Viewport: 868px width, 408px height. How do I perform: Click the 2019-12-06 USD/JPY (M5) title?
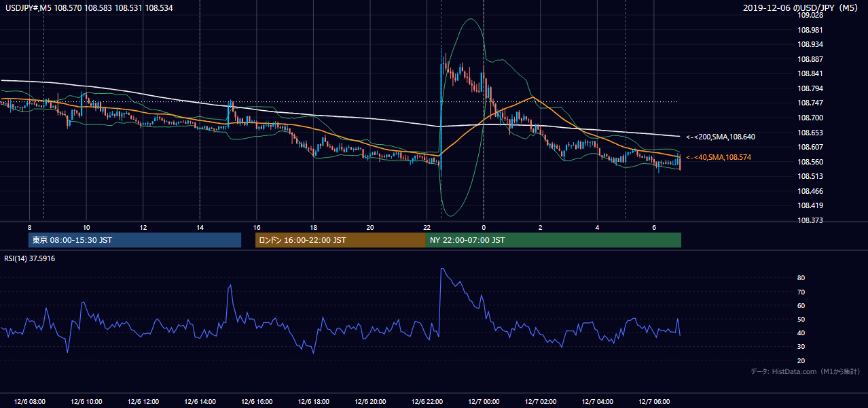801,7
